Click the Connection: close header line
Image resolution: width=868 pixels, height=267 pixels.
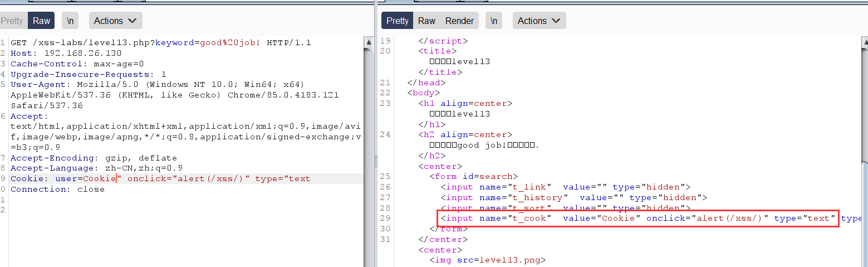[x=57, y=189]
